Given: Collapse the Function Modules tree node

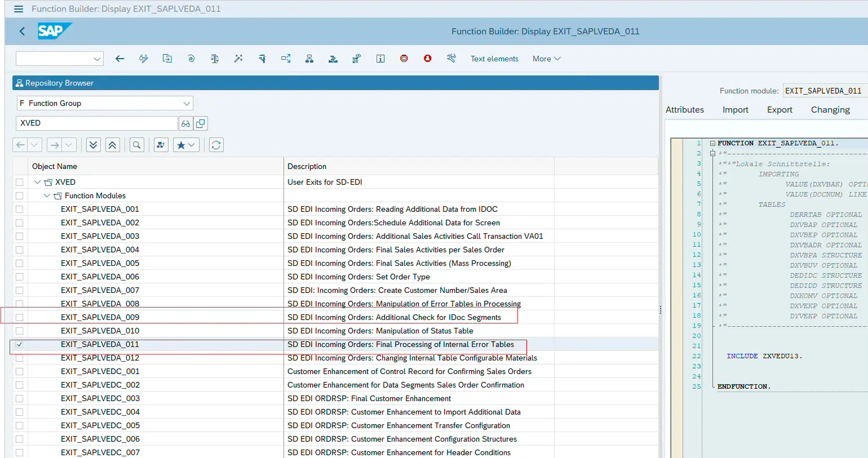Looking at the screenshot, I should 47,195.
